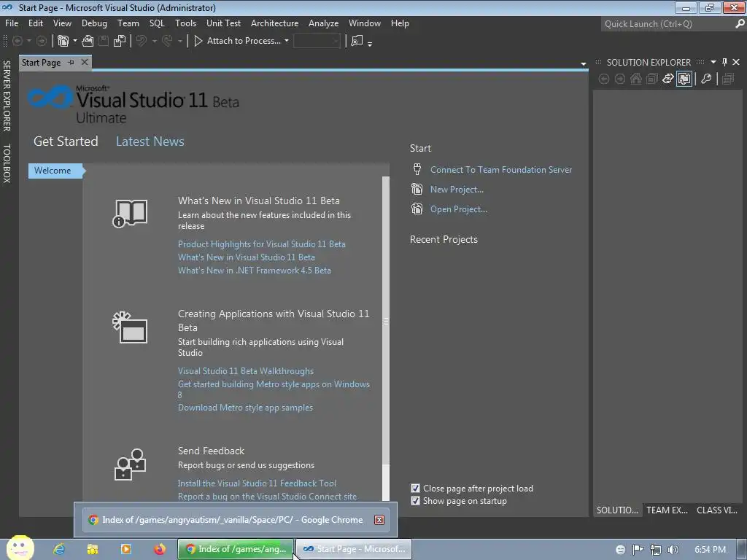This screenshot has width=747, height=560.
Task: Uncheck Close page after project load
Action: (x=415, y=488)
